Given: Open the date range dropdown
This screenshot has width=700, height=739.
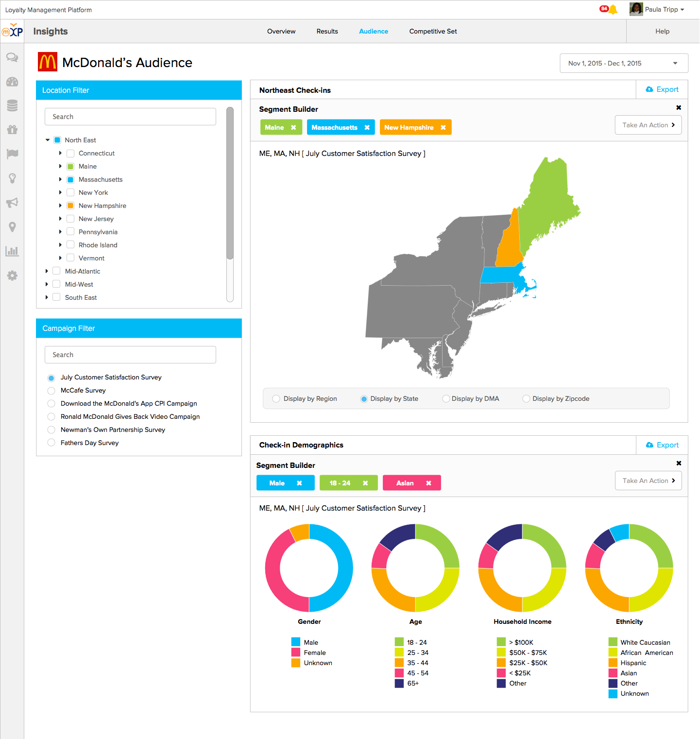Looking at the screenshot, I should coord(624,63).
